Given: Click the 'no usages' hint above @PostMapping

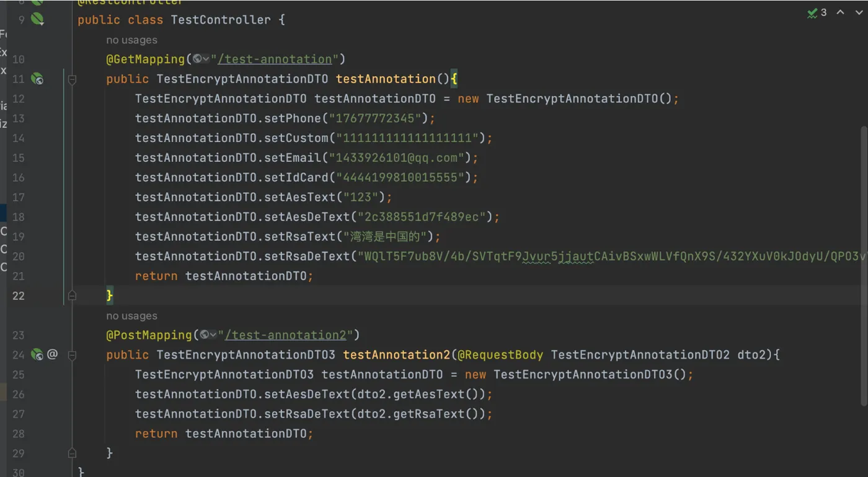Looking at the screenshot, I should [131, 316].
